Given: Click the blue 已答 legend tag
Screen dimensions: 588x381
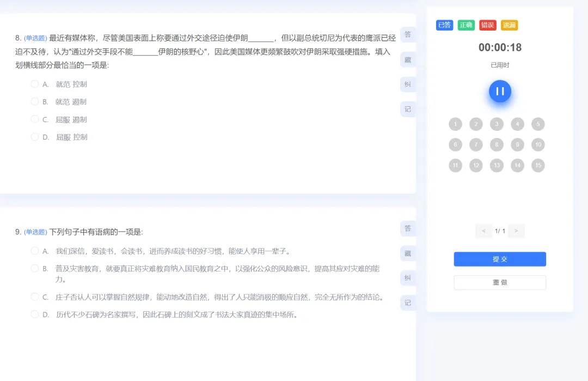Looking at the screenshot, I should pyautogui.click(x=444, y=25).
